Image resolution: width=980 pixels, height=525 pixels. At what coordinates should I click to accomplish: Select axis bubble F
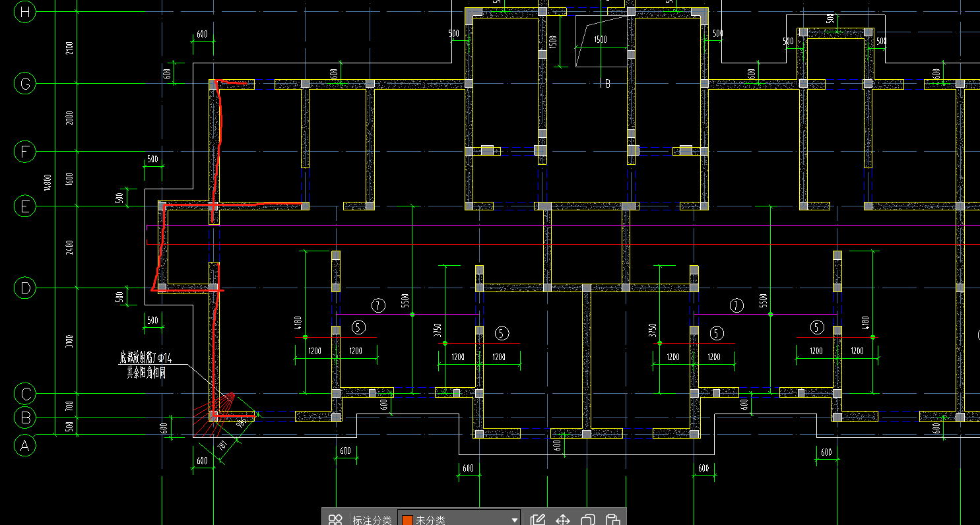coord(25,152)
